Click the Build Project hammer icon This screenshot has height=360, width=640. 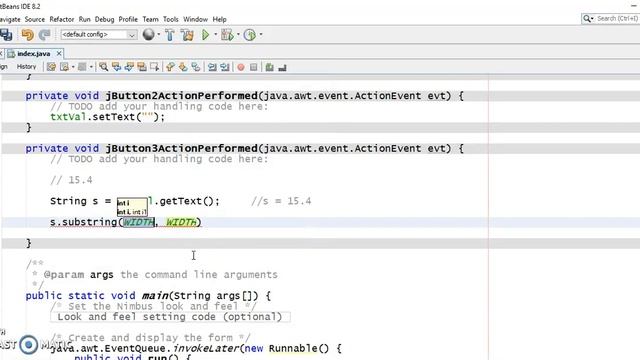170,35
